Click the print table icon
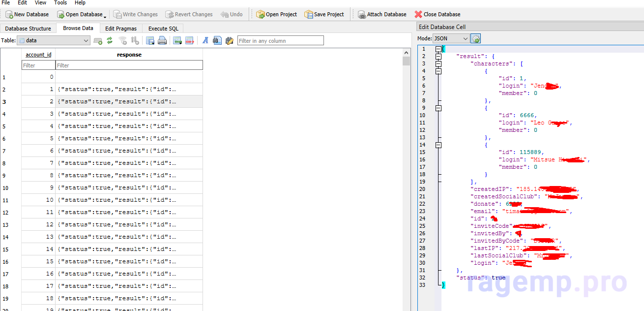Image resolution: width=644 pixels, height=311 pixels. click(162, 41)
